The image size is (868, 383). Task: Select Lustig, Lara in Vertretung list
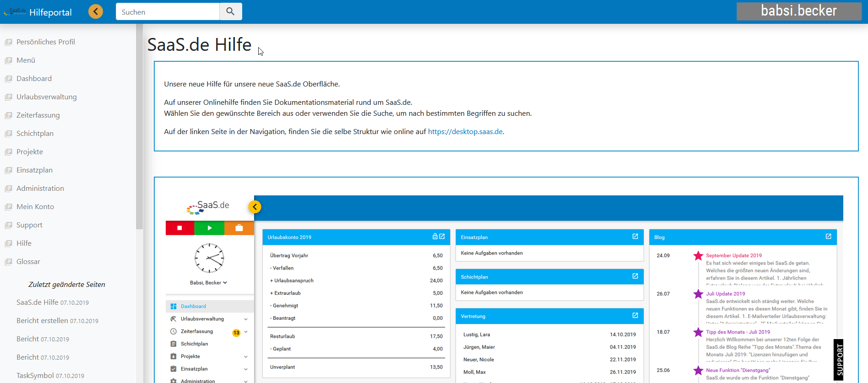[477, 334]
